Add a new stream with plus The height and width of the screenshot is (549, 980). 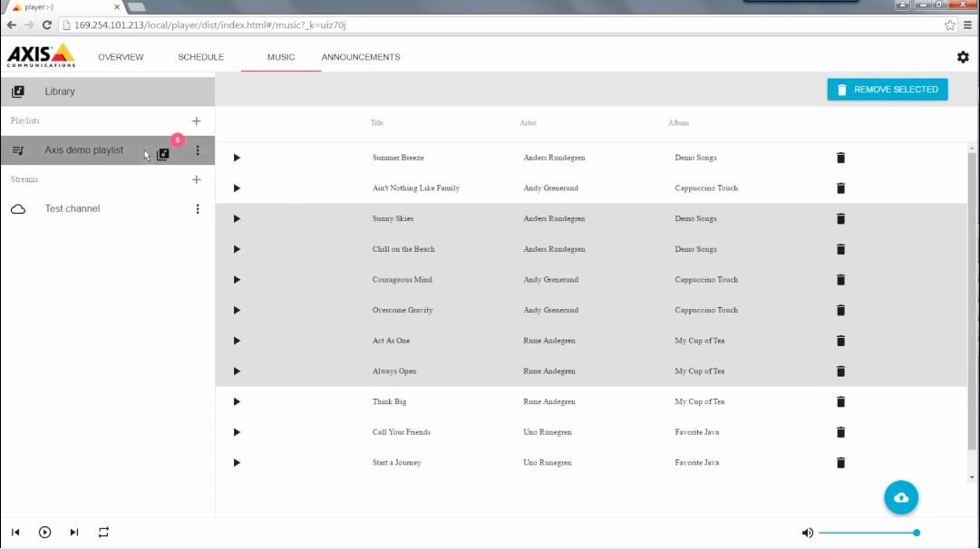(197, 179)
